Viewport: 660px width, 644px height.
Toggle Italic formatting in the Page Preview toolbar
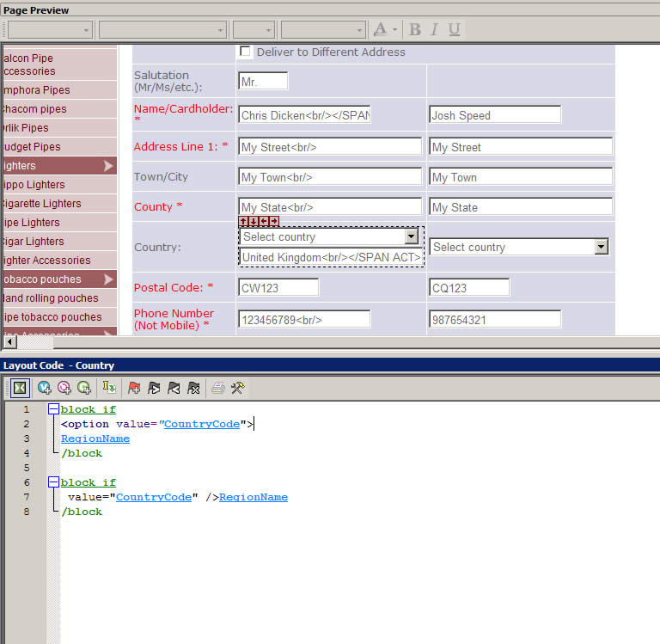(x=434, y=29)
